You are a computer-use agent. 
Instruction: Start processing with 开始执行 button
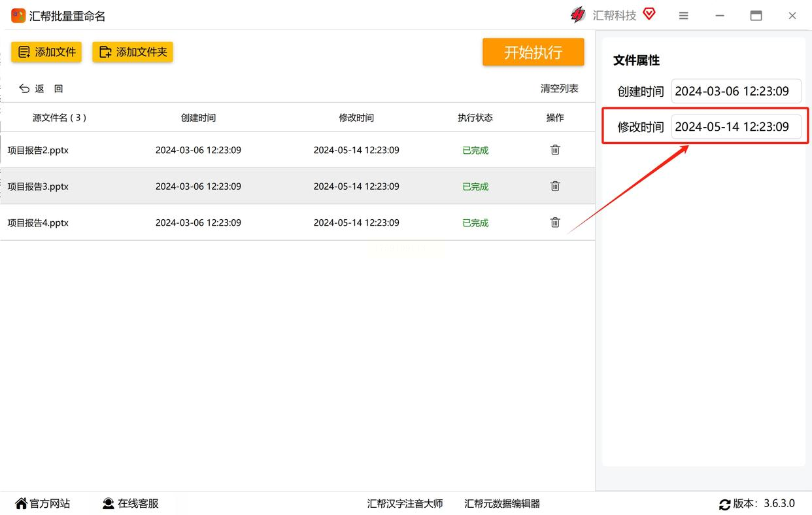[533, 52]
